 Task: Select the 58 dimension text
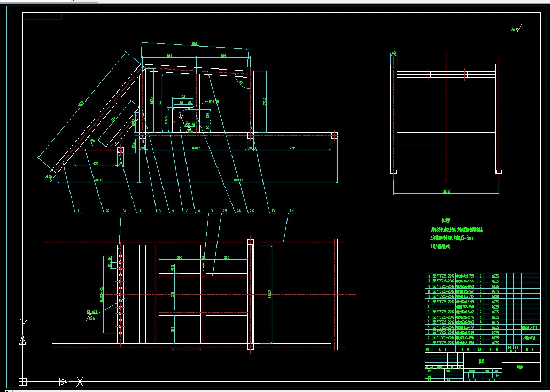190,103
